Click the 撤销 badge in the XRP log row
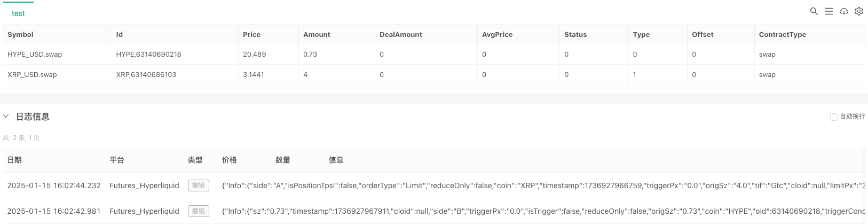This screenshot has height=224, width=868. (x=198, y=186)
